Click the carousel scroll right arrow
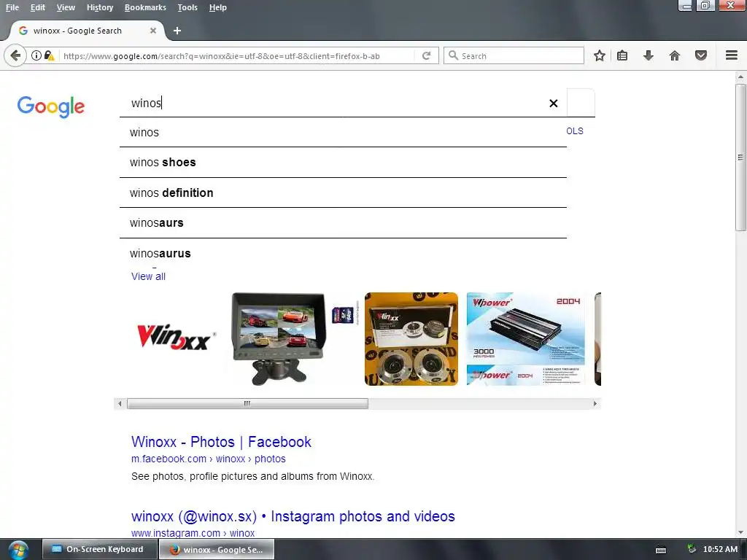Viewport: 747px width, 560px height. coord(595,404)
